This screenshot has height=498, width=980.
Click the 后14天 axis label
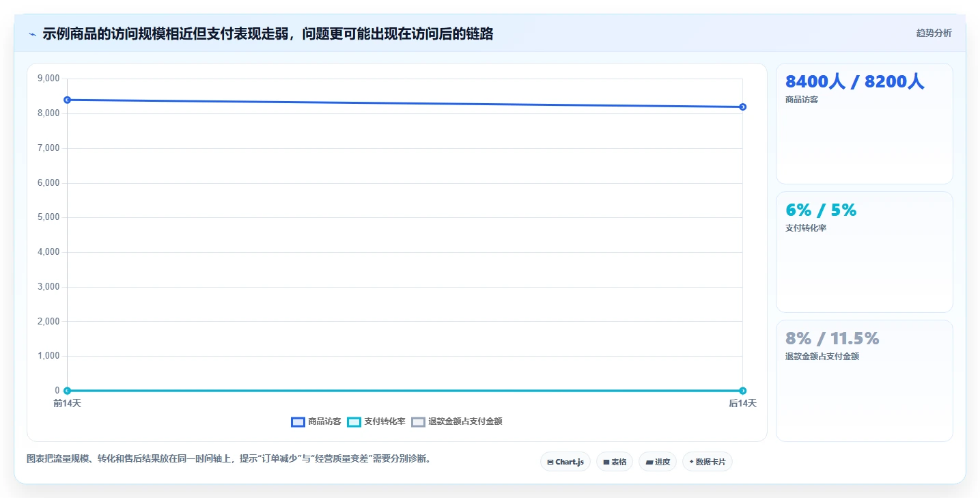(742, 404)
